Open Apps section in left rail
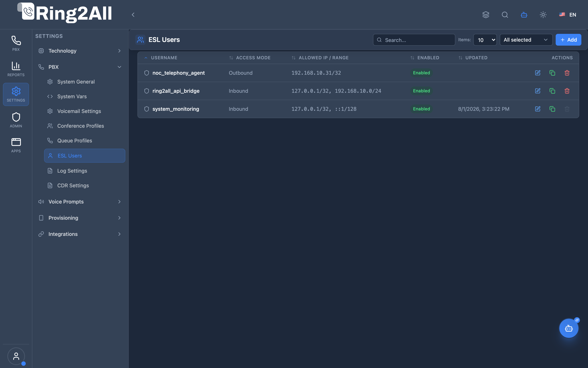 click(16, 145)
